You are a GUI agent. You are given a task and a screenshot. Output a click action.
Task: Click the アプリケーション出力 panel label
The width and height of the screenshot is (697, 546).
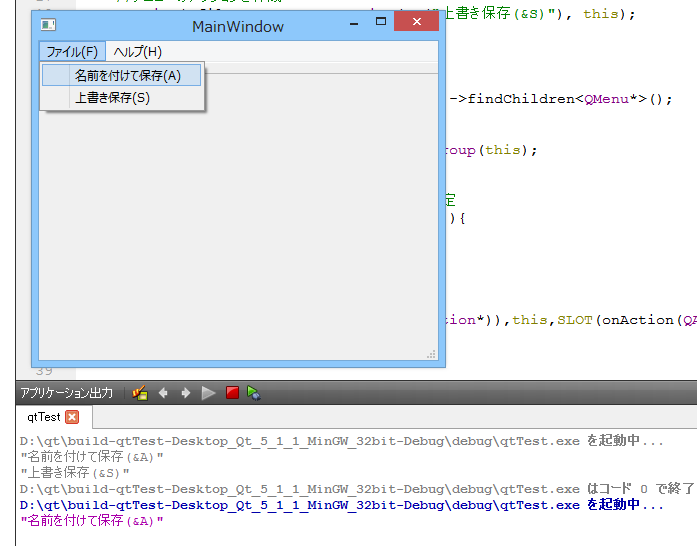pyautogui.click(x=67, y=393)
